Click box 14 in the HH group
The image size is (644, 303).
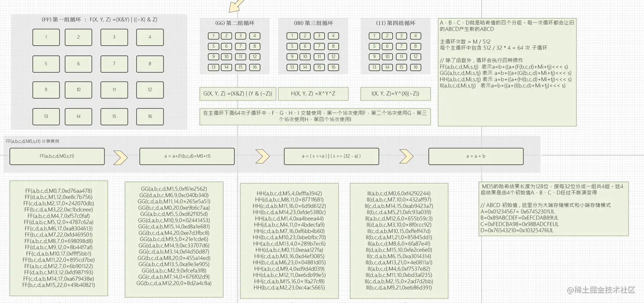coord(305,67)
